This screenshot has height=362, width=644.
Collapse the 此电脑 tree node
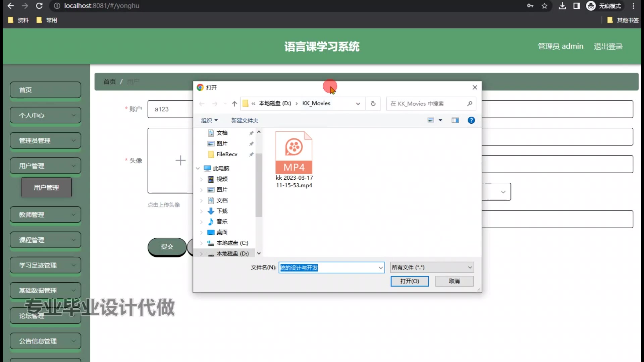coord(198,168)
